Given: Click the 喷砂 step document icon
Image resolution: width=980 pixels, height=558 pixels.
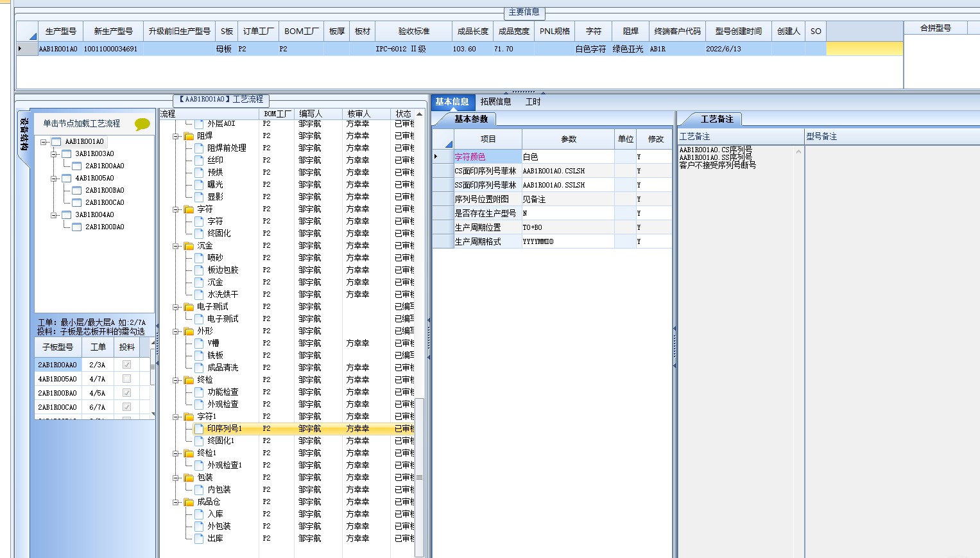Looking at the screenshot, I should 199,257.
